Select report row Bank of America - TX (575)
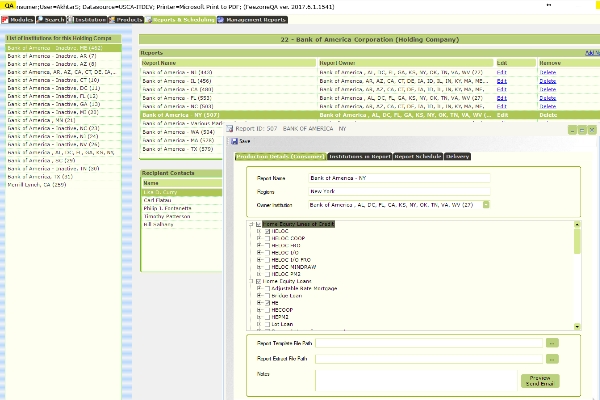 click(182, 149)
